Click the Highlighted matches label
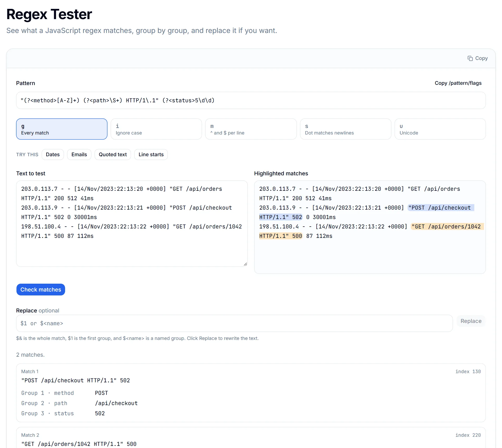This screenshot has height=448, width=502. pyautogui.click(x=281, y=173)
